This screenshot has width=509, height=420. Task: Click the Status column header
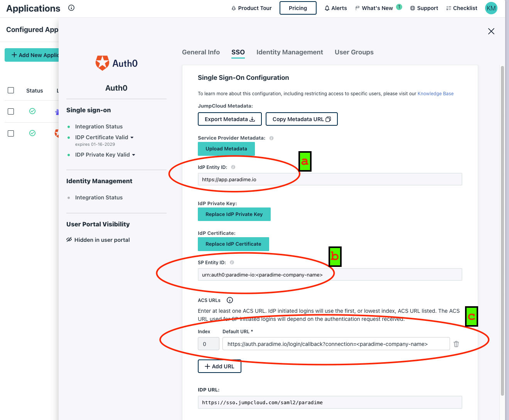point(34,91)
